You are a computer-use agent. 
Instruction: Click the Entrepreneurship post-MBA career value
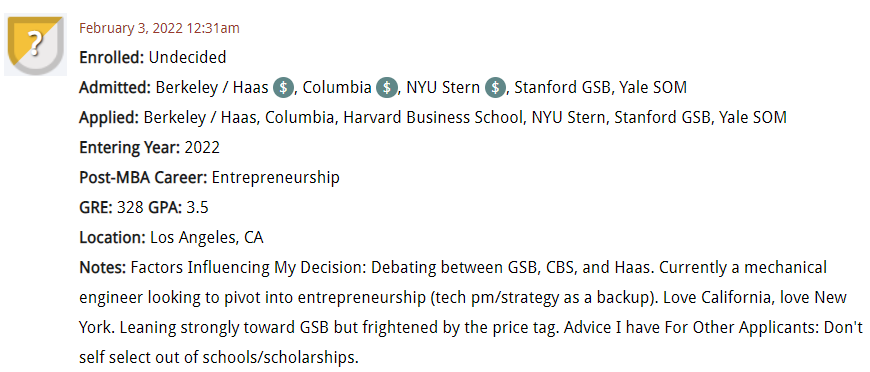[276, 178]
